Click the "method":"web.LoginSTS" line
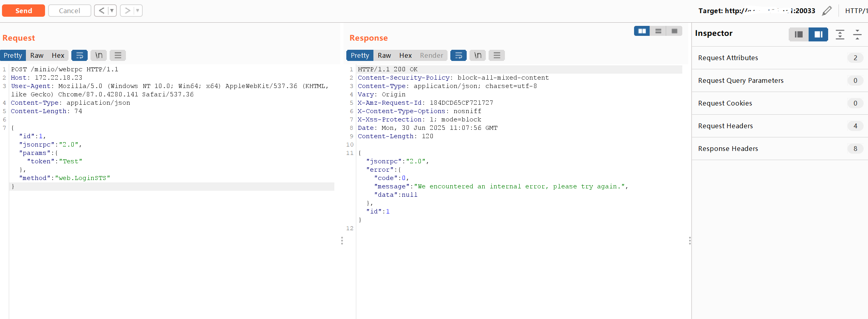Screen dimensions: 868x319 (x=65, y=178)
